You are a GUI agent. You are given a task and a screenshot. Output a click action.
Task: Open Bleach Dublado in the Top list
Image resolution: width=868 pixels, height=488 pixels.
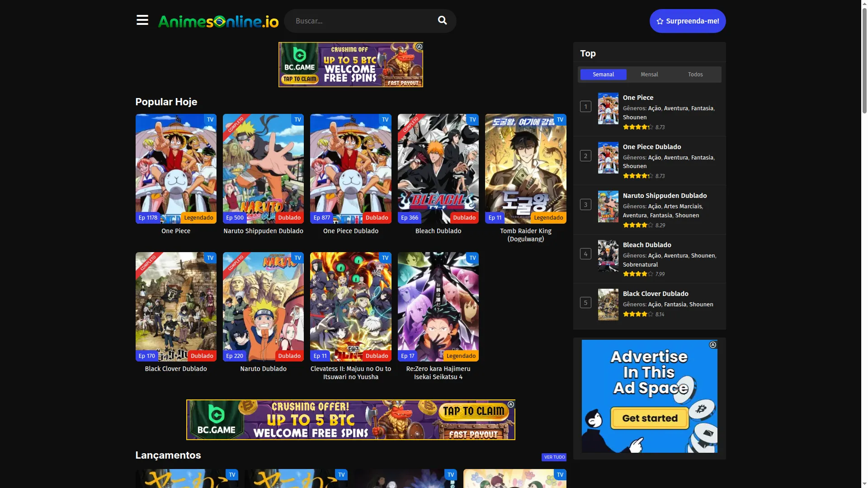tap(647, 245)
